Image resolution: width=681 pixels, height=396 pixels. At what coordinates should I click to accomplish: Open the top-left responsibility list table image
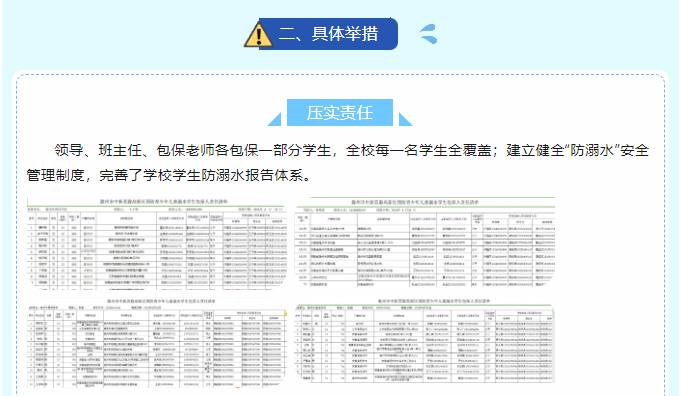pos(157,244)
